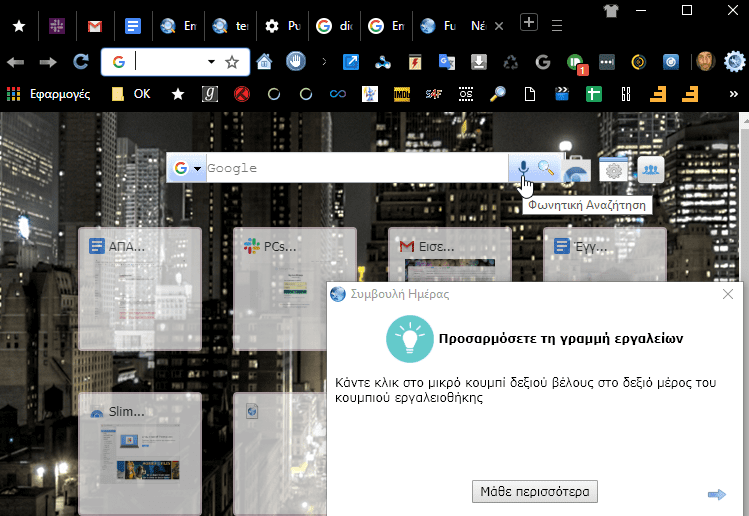Open the infinity symbol bookmark
749x516 pixels.
(338, 94)
